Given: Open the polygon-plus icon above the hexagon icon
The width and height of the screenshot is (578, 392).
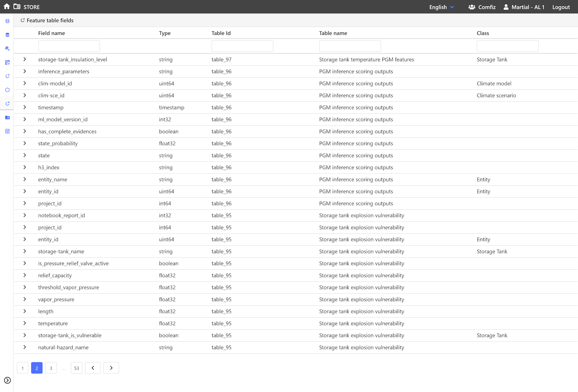Looking at the screenshot, I should (7, 76).
